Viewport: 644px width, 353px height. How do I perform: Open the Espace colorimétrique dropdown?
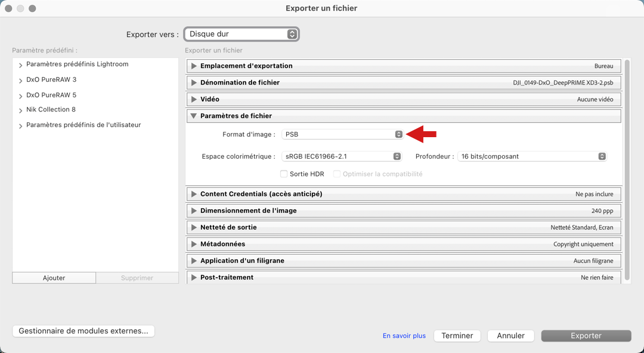[x=342, y=156]
